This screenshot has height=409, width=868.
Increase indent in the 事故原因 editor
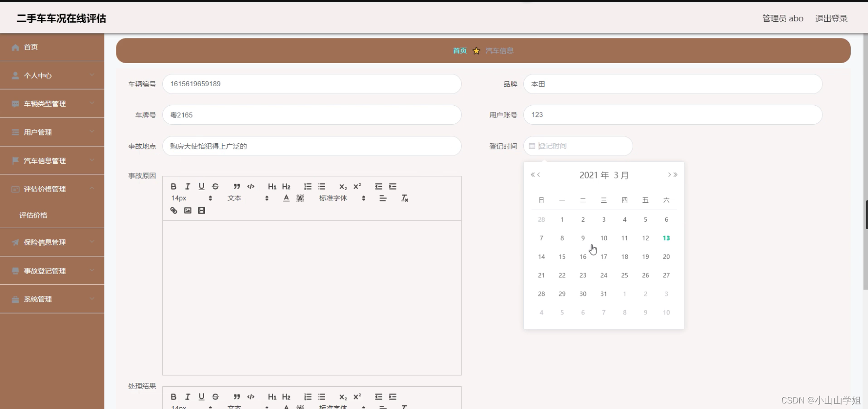pyautogui.click(x=393, y=186)
